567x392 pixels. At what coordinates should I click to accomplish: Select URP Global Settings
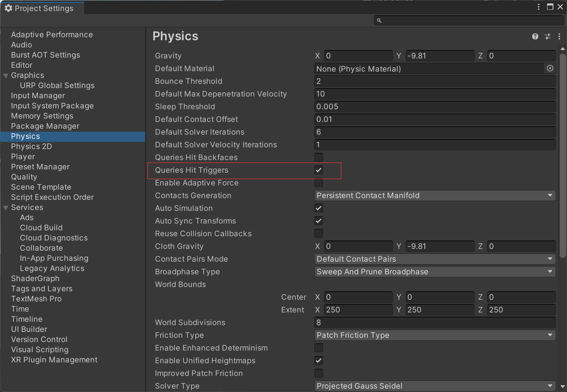pos(57,86)
